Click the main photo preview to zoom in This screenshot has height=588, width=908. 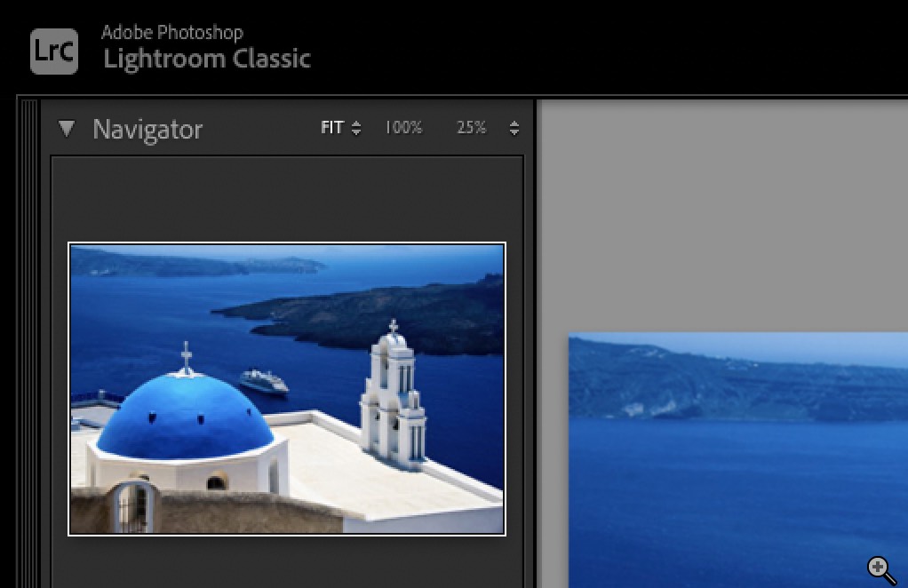[x=738, y=461]
